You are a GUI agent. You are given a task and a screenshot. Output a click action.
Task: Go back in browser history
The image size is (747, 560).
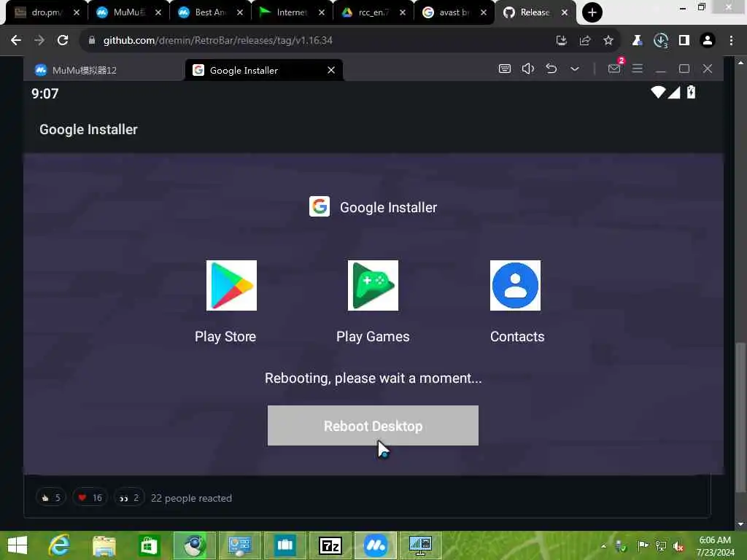[x=16, y=40]
